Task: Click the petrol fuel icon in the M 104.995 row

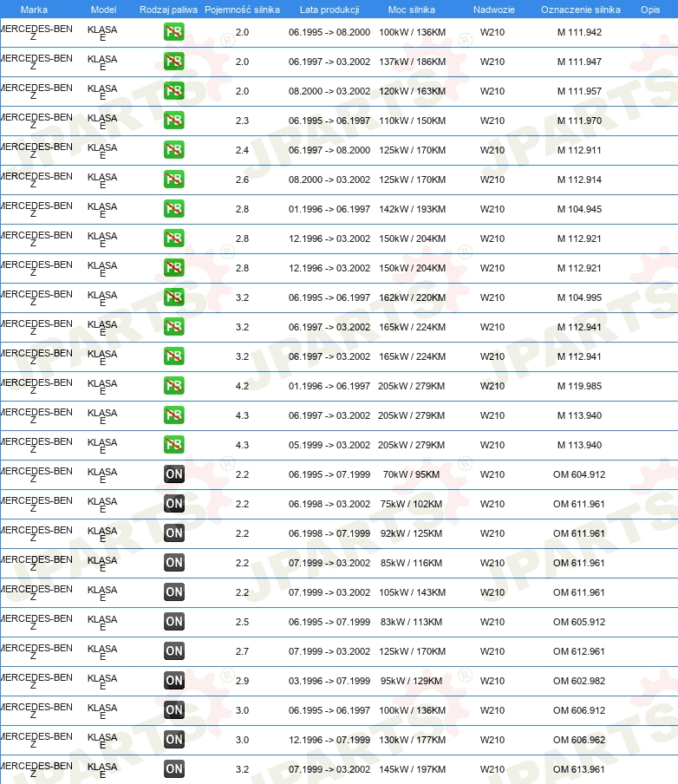Action: tap(174, 297)
